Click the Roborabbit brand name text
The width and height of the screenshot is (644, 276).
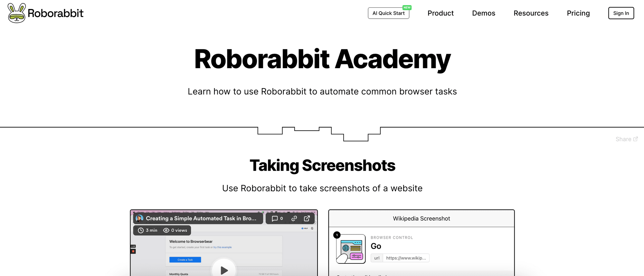pyautogui.click(x=55, y=13)
